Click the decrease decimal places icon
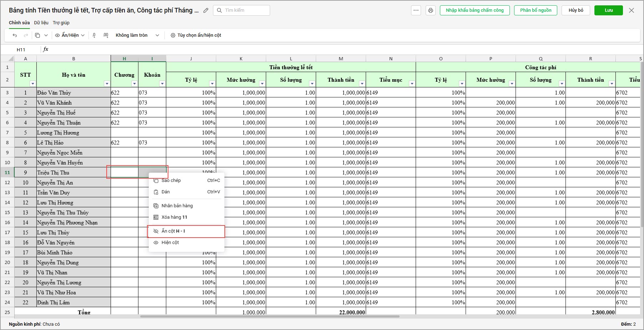Viewport: 644px width, 330px height. [94, 35]
